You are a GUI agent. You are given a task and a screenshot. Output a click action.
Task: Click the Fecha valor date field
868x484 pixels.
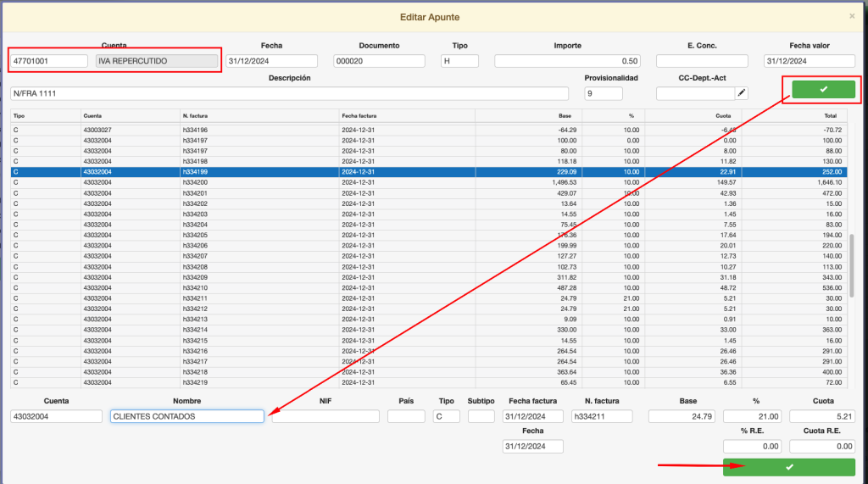(809, 61)
